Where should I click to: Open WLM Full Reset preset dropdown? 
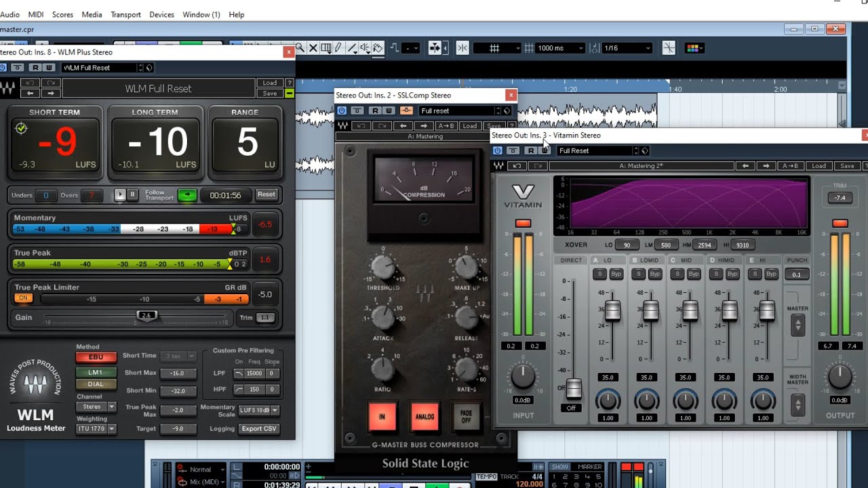(x=102, y=68)
